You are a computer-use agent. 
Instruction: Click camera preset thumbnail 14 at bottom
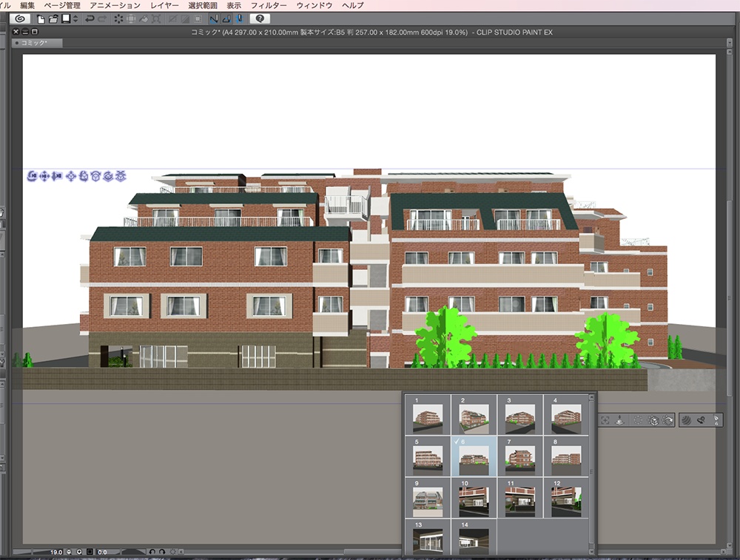tap(474, 540)
